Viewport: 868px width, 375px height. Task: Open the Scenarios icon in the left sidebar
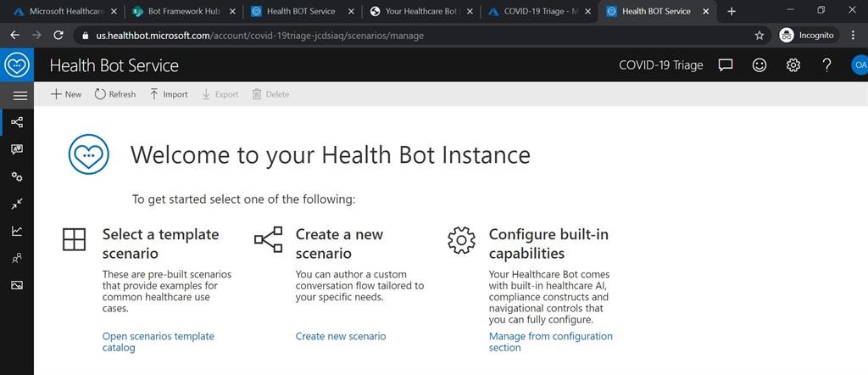click(17, 122)
